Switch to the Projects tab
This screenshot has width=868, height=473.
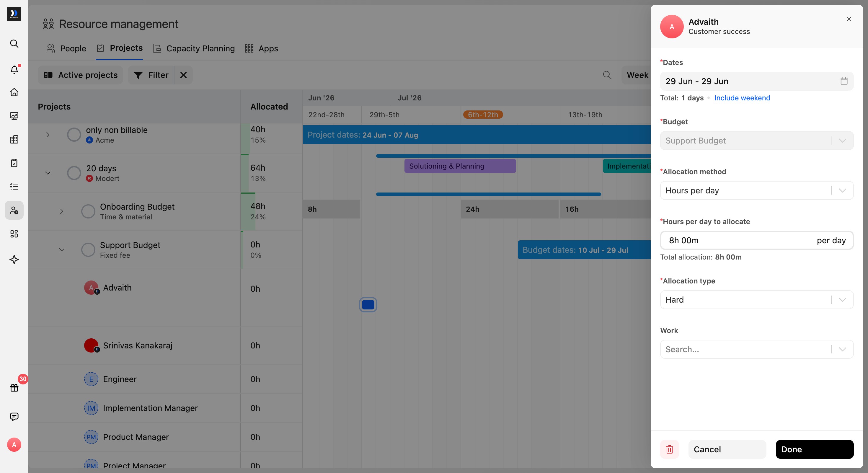pyautogui.click(x=119, y=48)
